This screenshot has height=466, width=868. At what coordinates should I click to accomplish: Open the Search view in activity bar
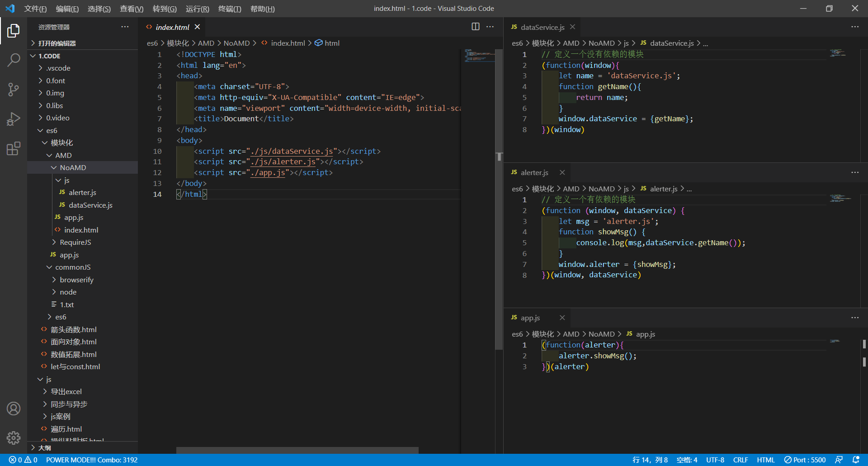point(14,60)
